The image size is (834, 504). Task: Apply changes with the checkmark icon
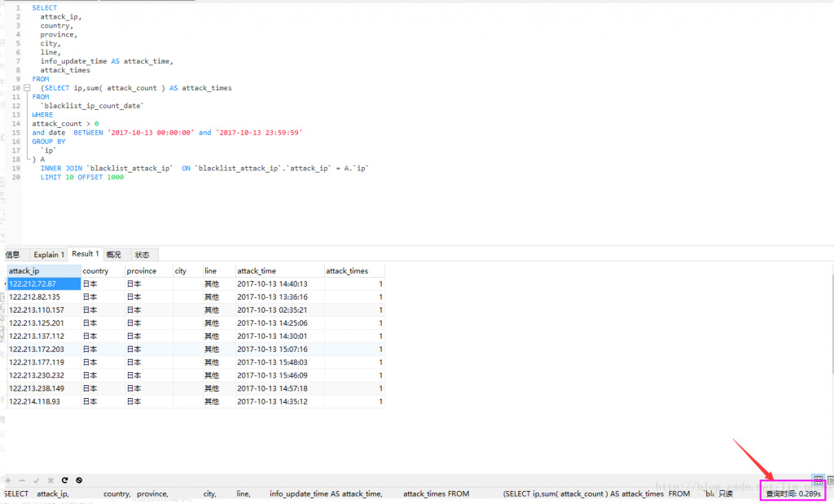tap(36, 480)
